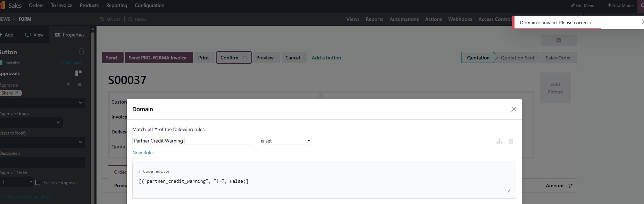This screenshot has height=204, width=644.
Task: Click the New Rule link
Action: click(x=142, y=153)
